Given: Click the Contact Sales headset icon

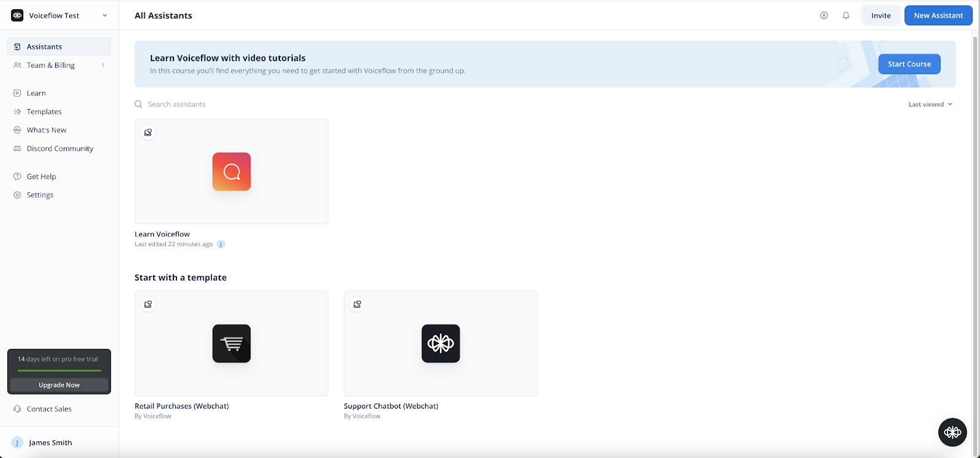Looking at the screenshot, I should click(17, 409).
